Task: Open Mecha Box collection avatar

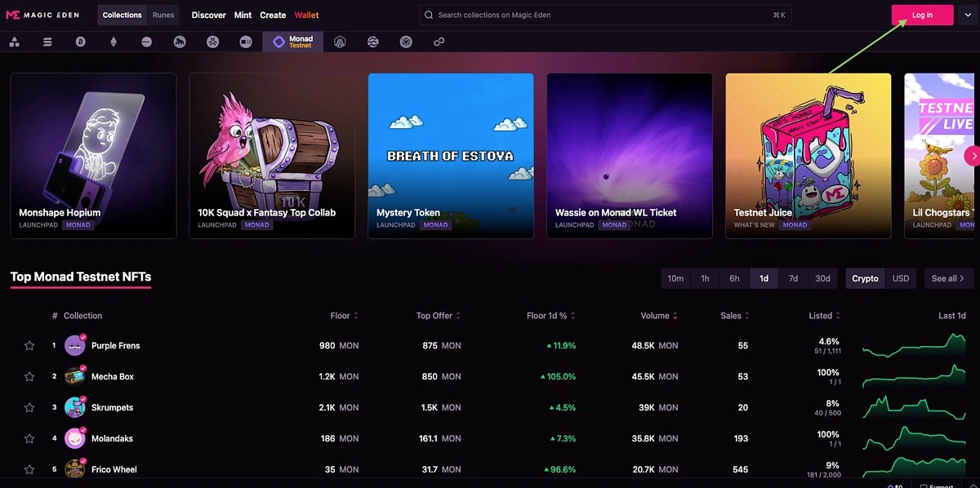Action: tap(75, 376)
